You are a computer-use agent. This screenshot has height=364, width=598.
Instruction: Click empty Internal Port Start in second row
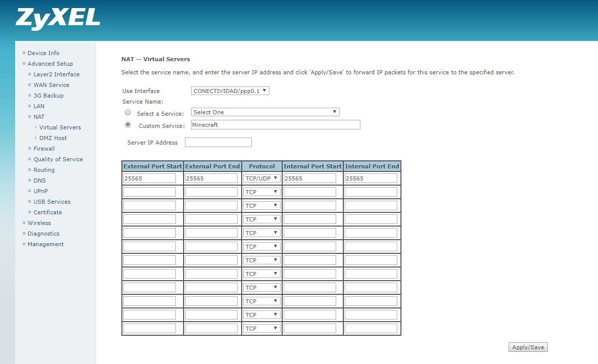click(x=310, y=192)
